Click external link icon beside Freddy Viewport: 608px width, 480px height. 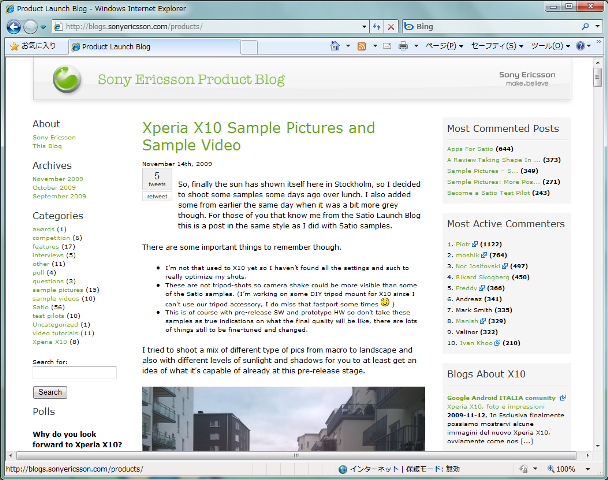[482, 288]
